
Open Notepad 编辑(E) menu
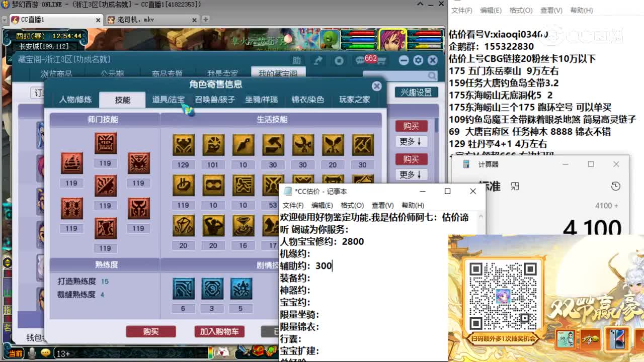(x=322, y=205)
